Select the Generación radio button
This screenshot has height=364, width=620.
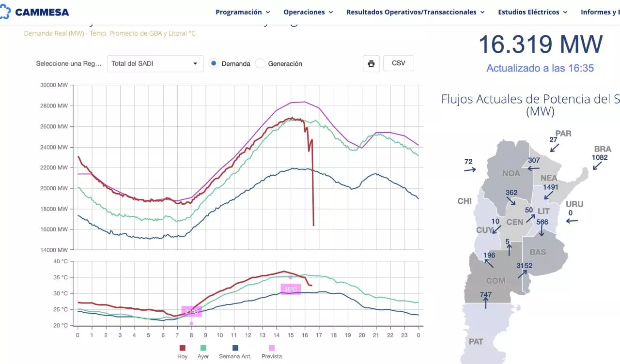pyautogui.click(x=260, y=63)
